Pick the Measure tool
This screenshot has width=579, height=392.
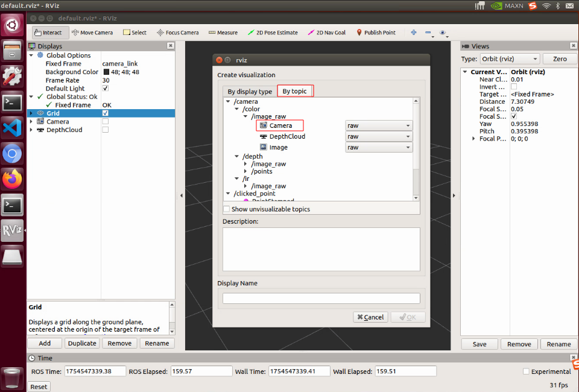pyautogui.click(x=223, y=33)
